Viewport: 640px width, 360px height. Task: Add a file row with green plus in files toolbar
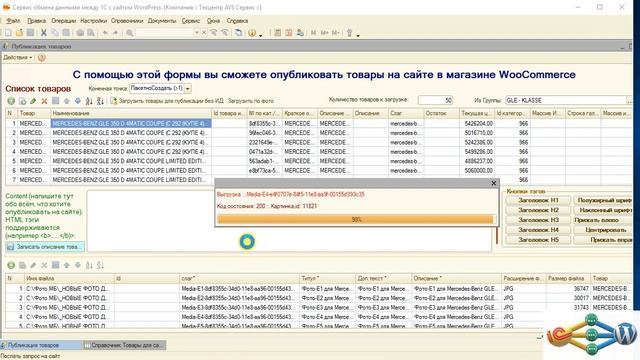[11, 265]
